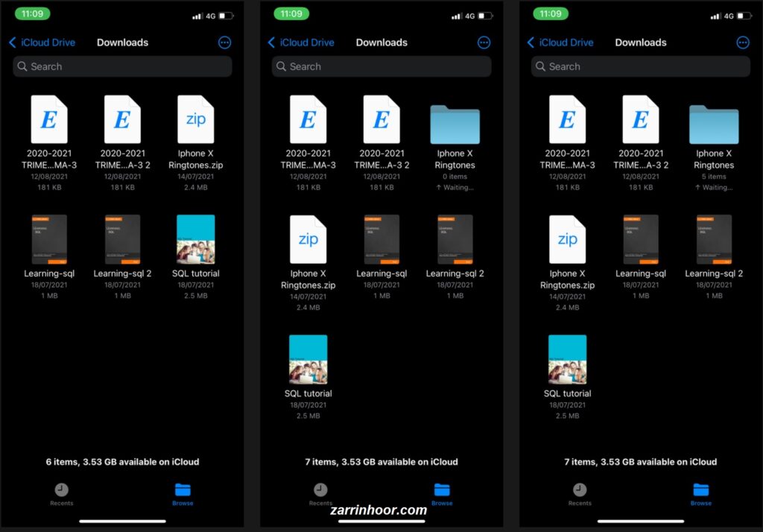Open the first 2020-2021 TRIME...MA-3 document on the left screen

(x=49, y=119)
